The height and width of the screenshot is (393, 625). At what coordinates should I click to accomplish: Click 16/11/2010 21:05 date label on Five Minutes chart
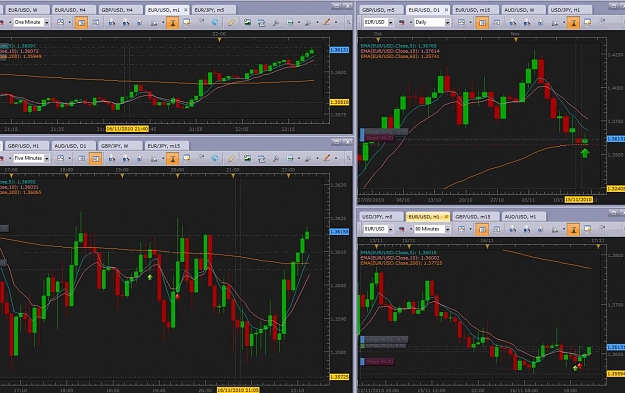point(238,390)
